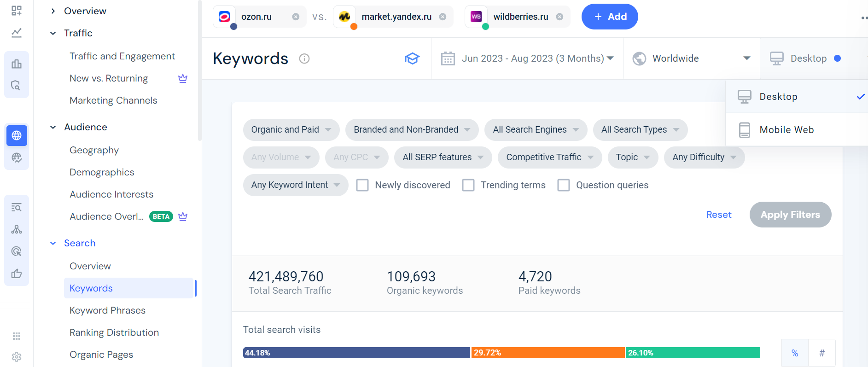Collapse the Traffic section
Image resolution: width=868 pixels, height=367 pixels.
53,33
